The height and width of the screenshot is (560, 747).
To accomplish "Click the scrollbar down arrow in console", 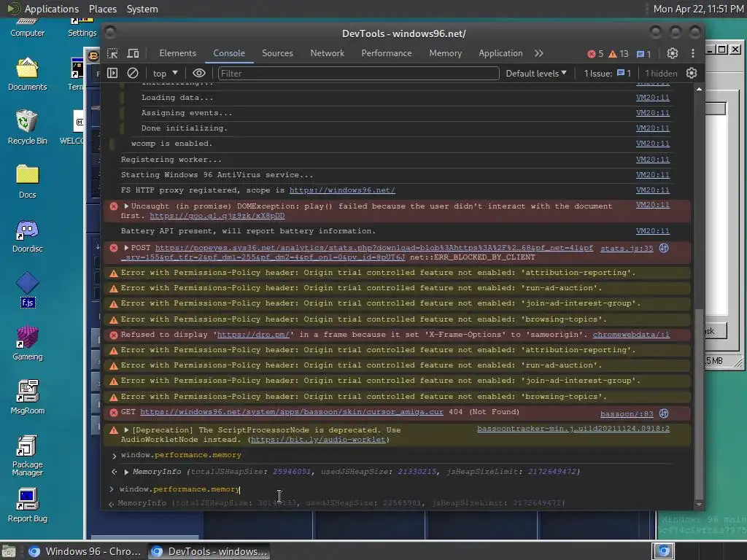I will (x=699, y=505).
